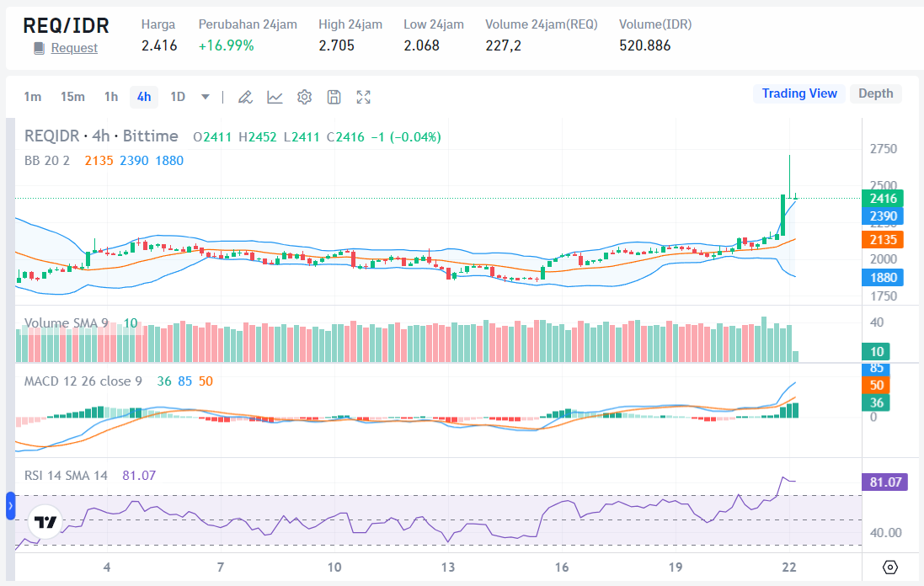Select the 4h timeframe
Image resolution: width=924 pixels, height=586 pixels.
(144, 97)
